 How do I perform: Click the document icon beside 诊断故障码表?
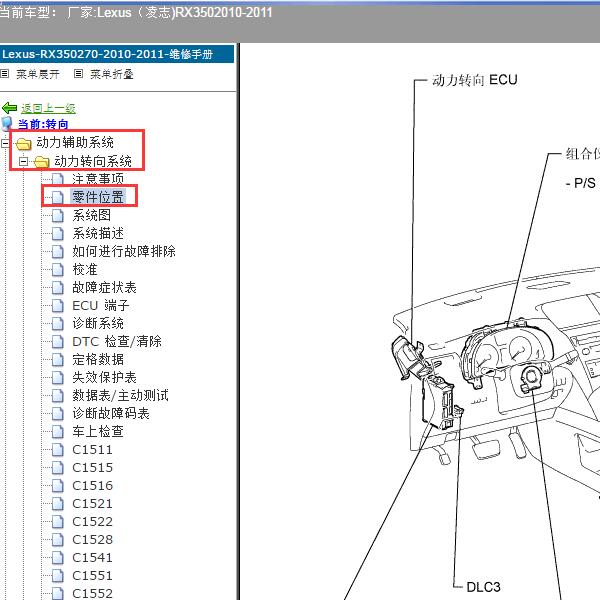tap(57, 413)
